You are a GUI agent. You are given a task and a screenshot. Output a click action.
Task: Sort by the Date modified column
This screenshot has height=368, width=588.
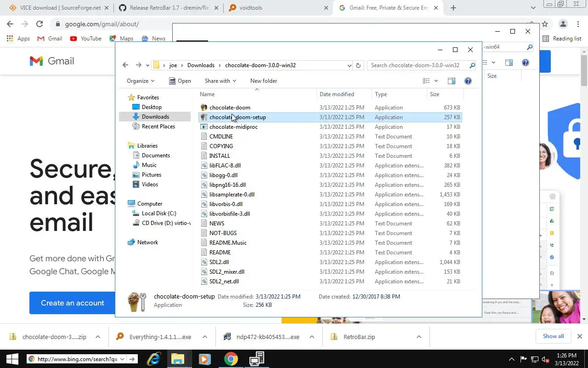(x=344, y=94)
